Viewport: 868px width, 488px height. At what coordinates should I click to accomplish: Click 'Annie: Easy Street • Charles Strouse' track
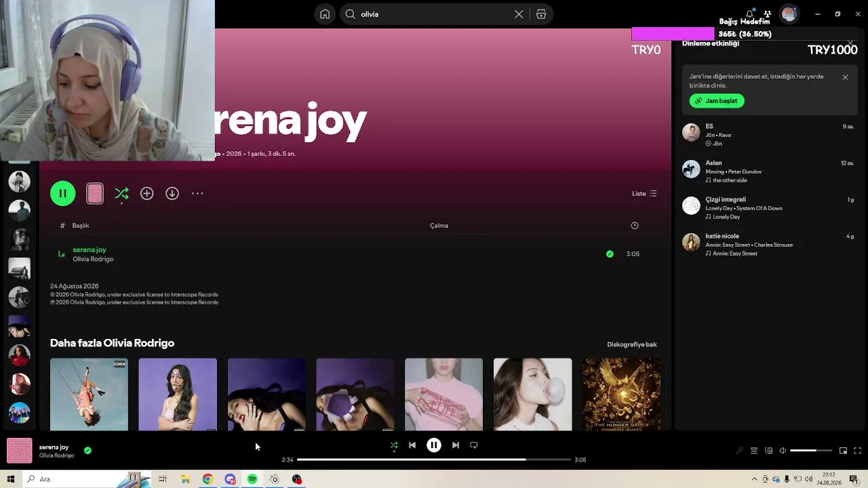click(749, 245)
